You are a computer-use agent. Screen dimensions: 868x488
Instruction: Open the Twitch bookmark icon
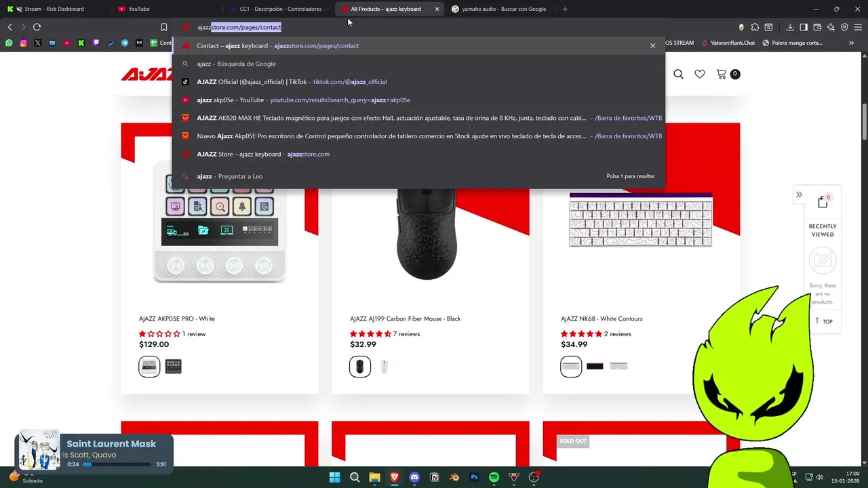coord(96,43)
